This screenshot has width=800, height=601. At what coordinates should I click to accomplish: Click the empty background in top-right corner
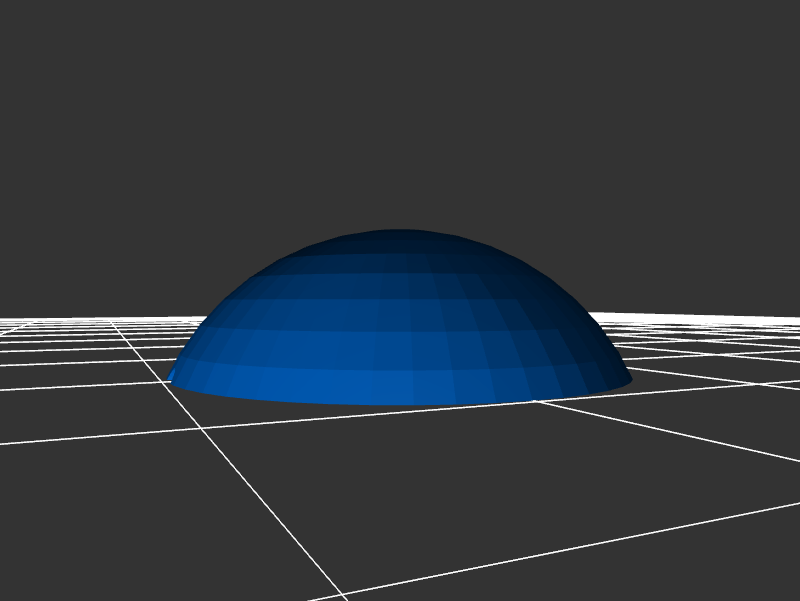click(760, 40)
